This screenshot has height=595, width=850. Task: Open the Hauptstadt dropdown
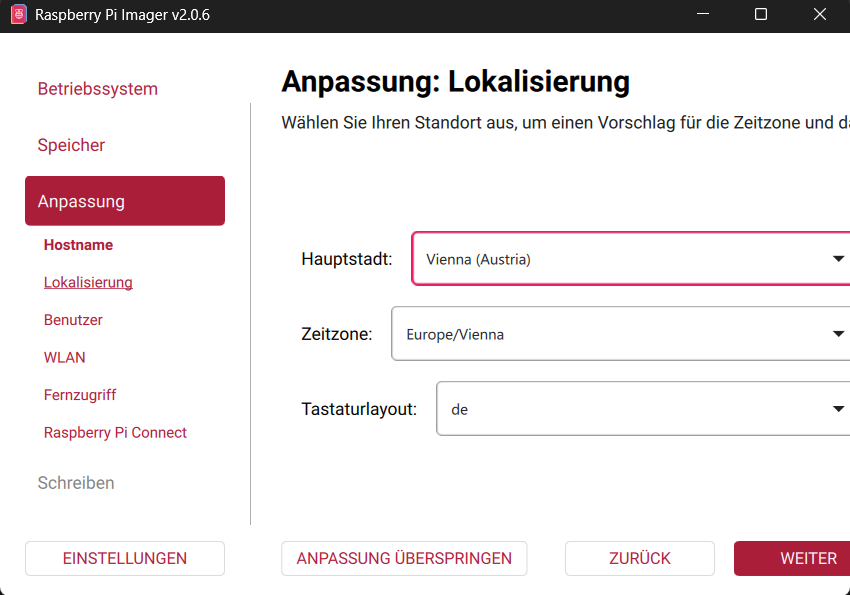coord(838,258)
